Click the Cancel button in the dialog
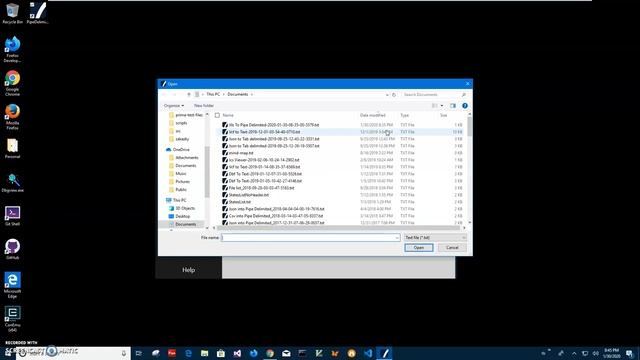Screen dimensions: 640x360 click(452, 248)
